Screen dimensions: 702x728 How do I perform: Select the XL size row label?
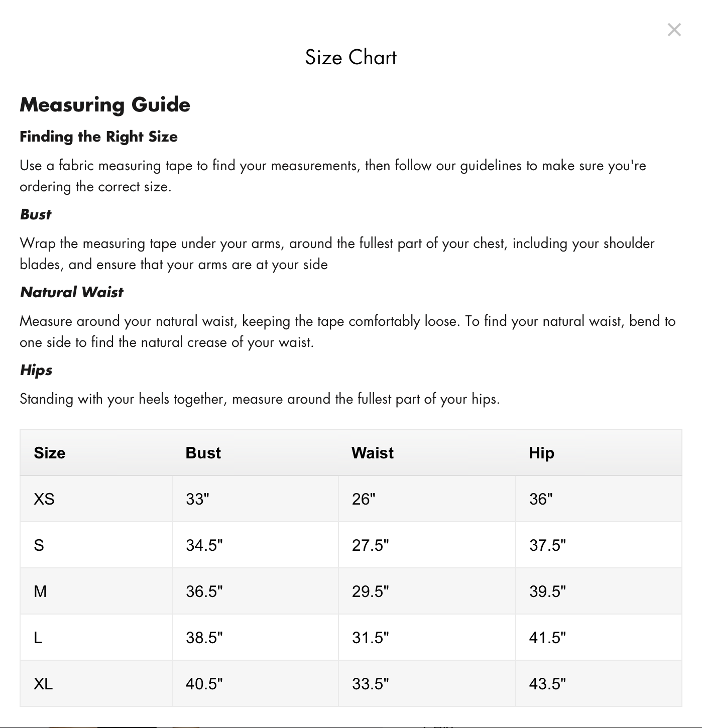point(43,684)
